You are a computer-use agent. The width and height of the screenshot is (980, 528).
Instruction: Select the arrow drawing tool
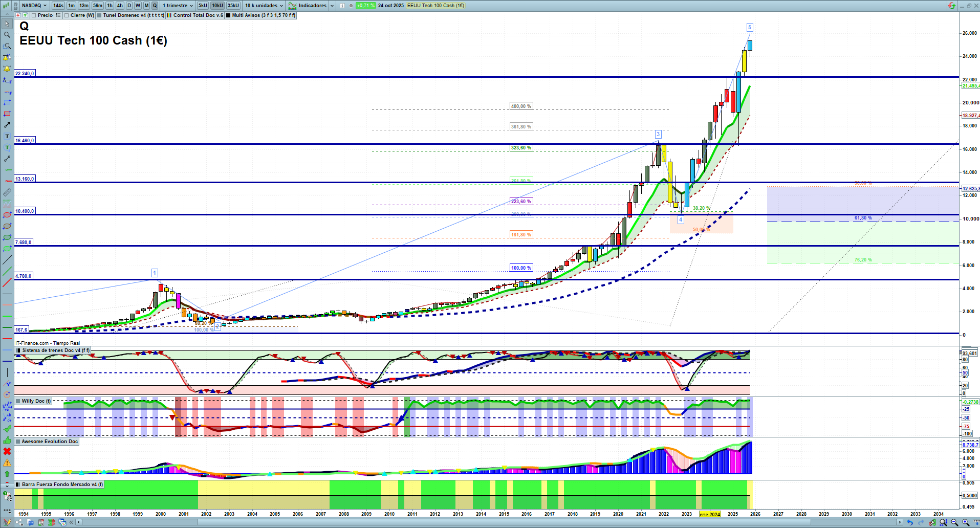pos(7,125)
